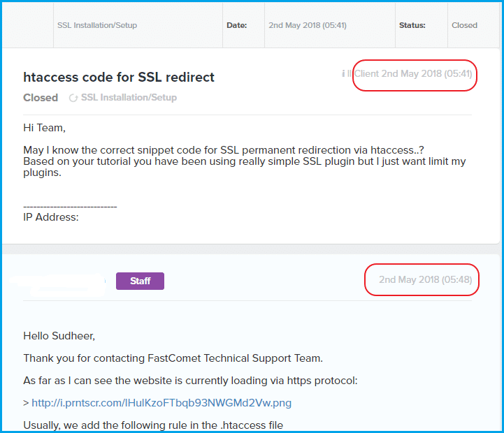
Task: Click the ticket title 'htaccess code for SSL redirect'
Action: tap(119, 77)
